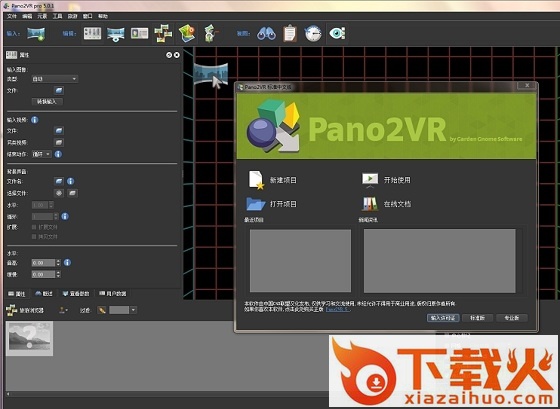560x409 pixels.
Task: Click the Standard Version button in the dialog
Action: (478, 318)
